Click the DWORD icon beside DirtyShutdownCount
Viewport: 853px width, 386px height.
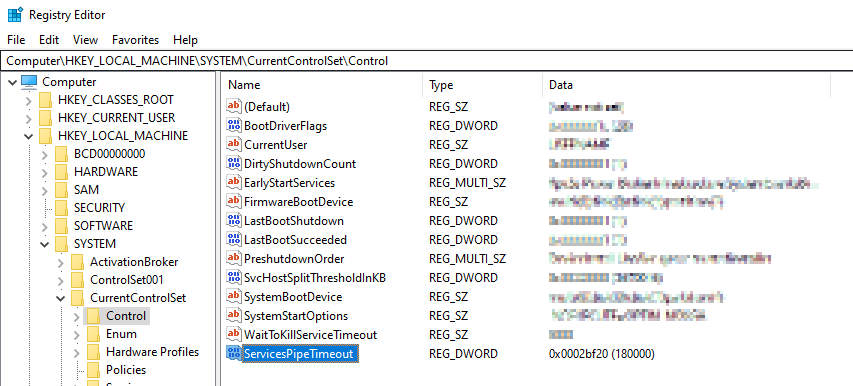pos(234,164)
